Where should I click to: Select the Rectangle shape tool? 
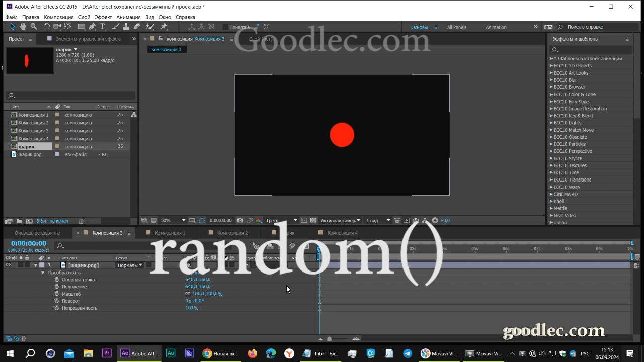[x=81, y=26]
